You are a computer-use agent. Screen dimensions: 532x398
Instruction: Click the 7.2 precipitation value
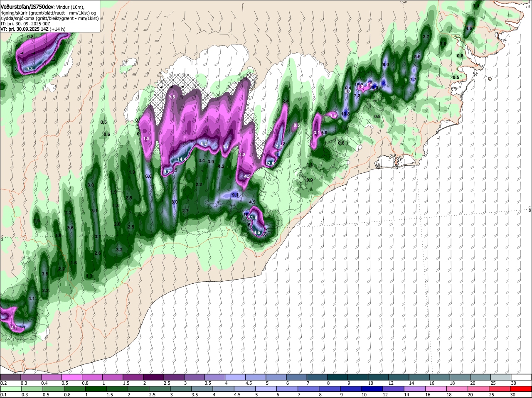(357, 96)
